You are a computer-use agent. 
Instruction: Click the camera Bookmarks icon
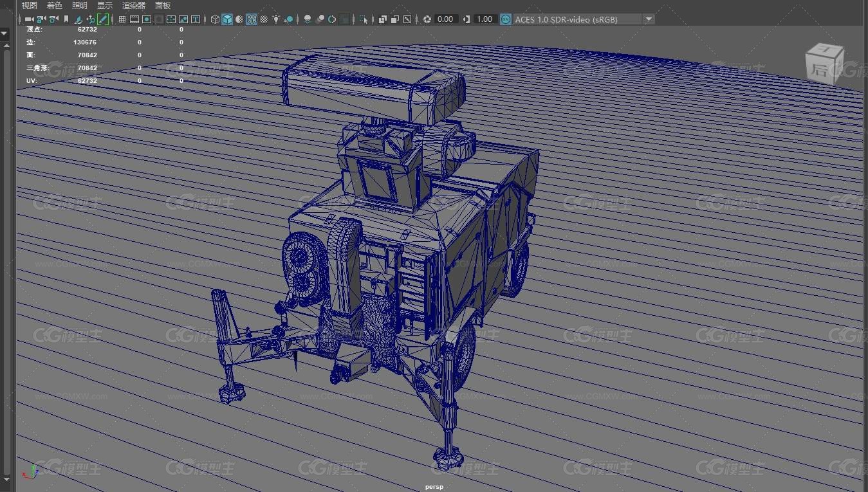(x=66, y=19)
